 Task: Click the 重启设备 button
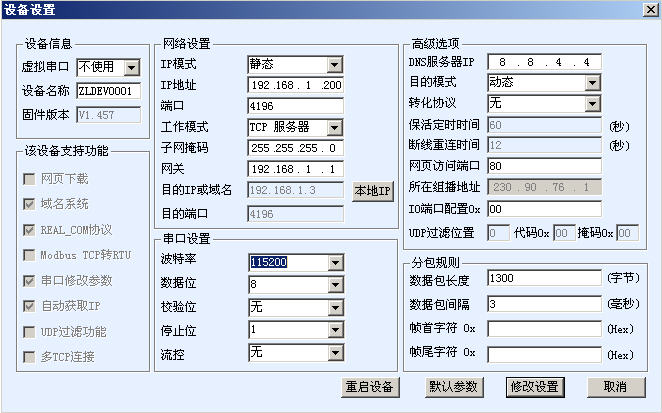370,387
